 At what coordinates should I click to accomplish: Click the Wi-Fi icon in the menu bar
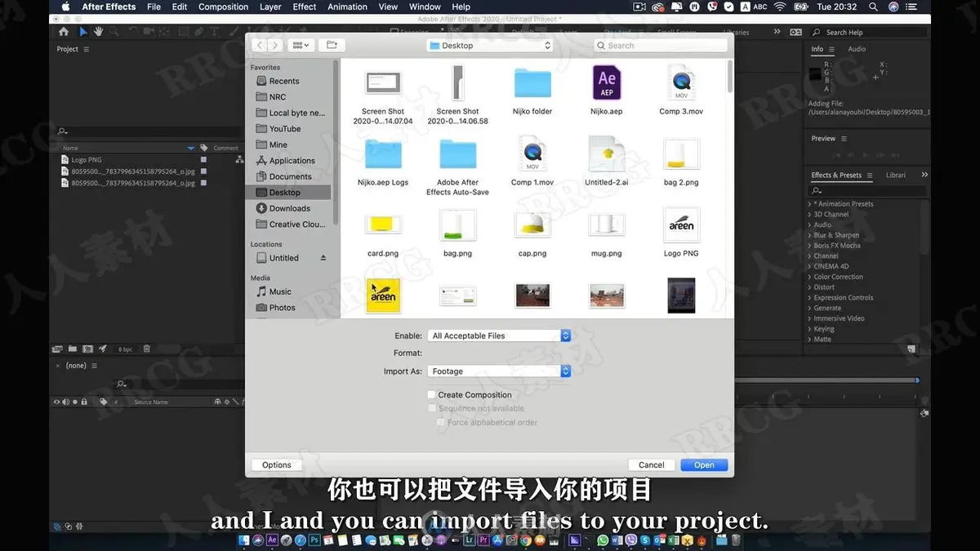(779, 7)
